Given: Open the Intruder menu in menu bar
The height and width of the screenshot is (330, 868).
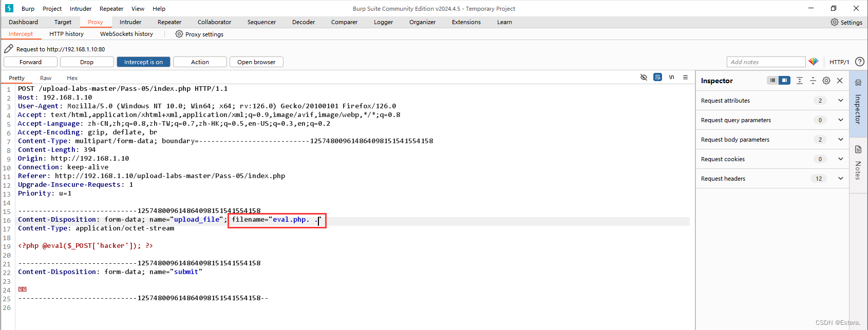Looking at the screenshot, I should (x=81, y=9).
